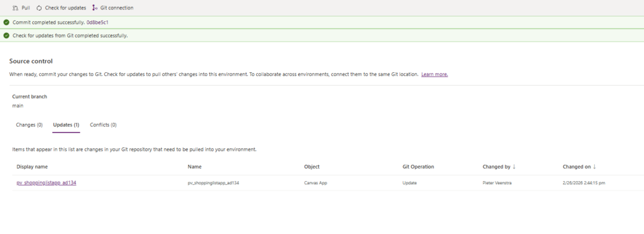Select the Updates (1) tab

click(x=66, y=125)
